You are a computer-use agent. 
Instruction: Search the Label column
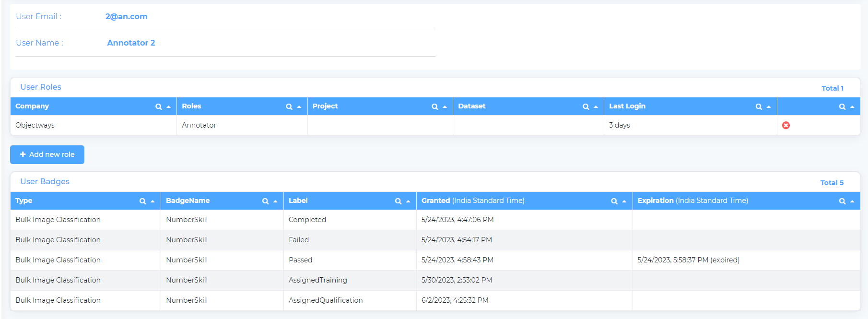pos(398,201)
